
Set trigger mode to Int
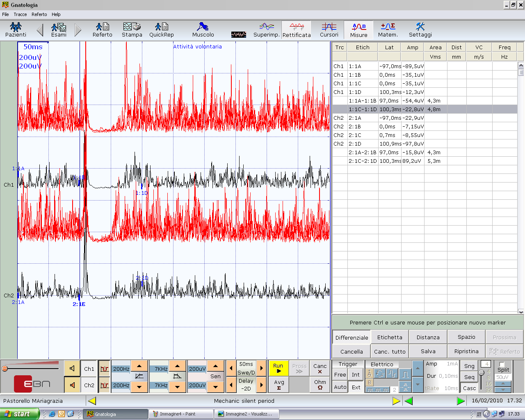[356, 374]
